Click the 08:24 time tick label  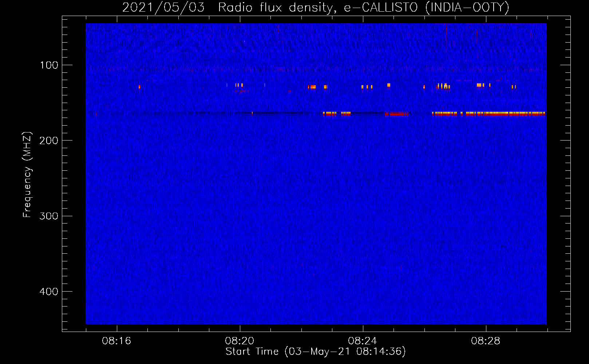pos(363,341)
